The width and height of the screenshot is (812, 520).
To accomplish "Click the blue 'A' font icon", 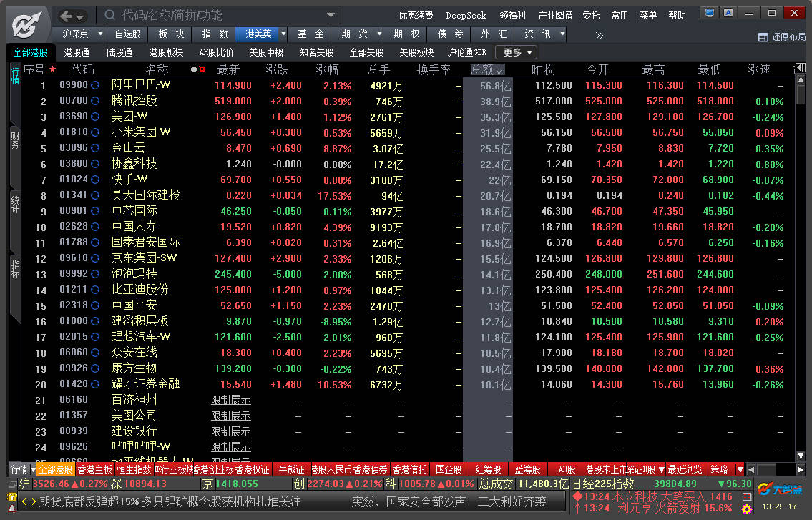I will point(728,13).
